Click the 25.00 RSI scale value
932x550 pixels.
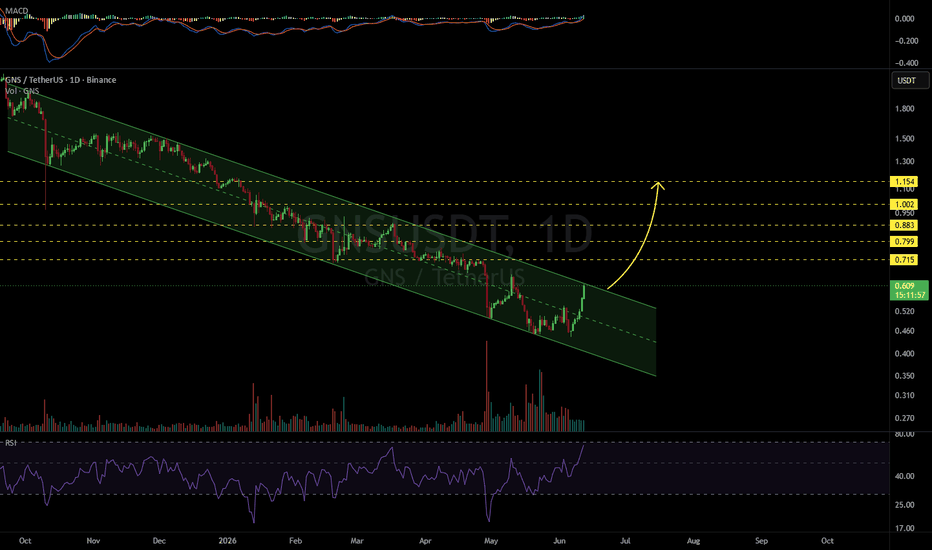pyautogui.click(x=905, y=505)
